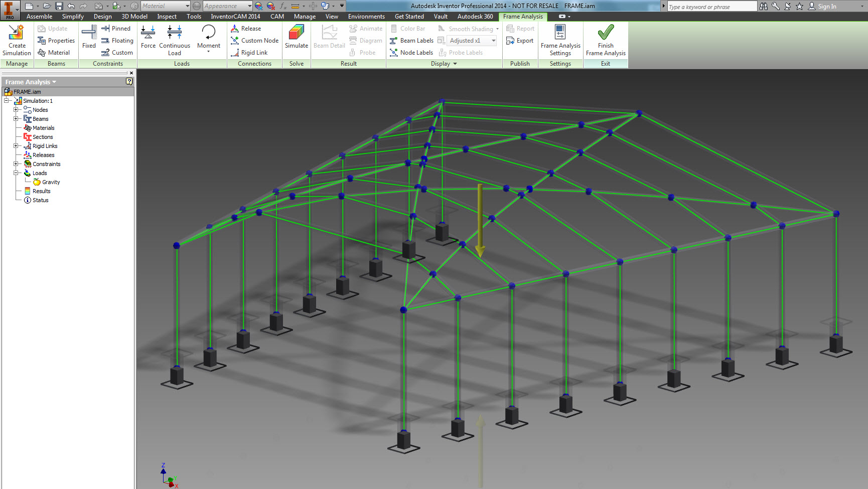Click the Finish Frame Analysis checkmark
The height and width of the screenshot is (489, 868).
point(606,34)
